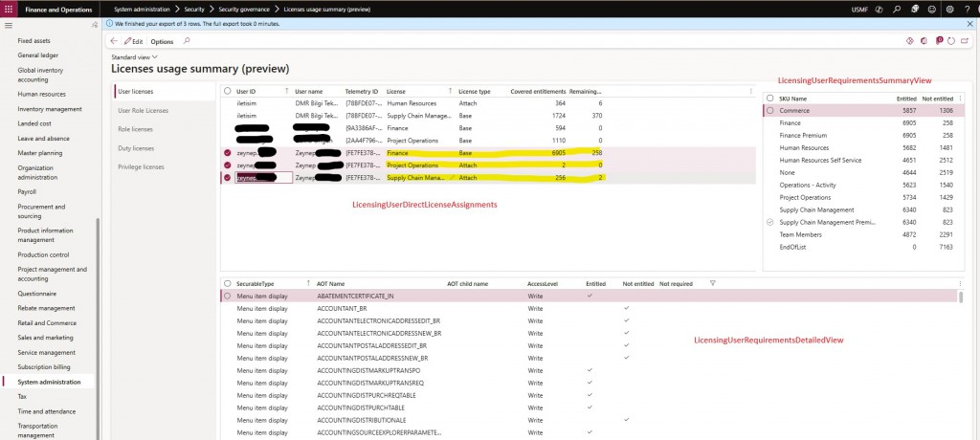Toggle the Commerce row selection circle
The height and width of the screenshot is (440, 980).
click(770, 111)
